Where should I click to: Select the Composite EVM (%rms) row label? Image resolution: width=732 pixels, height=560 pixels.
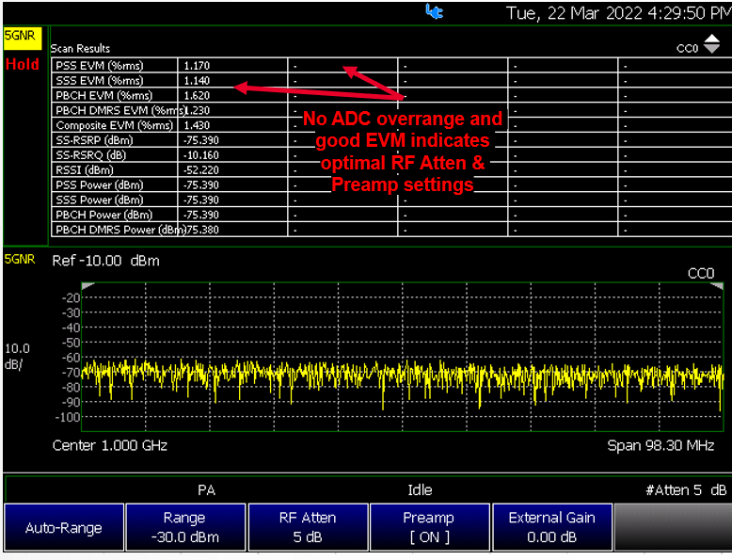(x=115, y=125)
